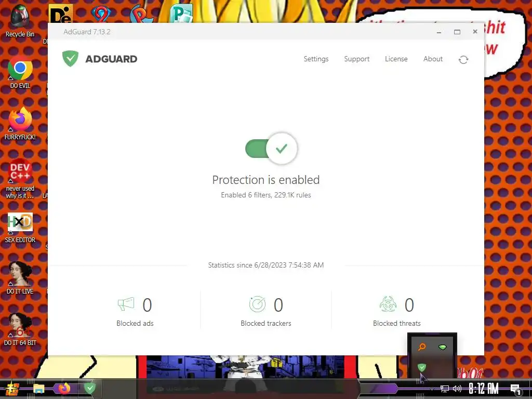
Task: Click the 8:12 AM taskbar clock
Action: [x=484, y=389]
